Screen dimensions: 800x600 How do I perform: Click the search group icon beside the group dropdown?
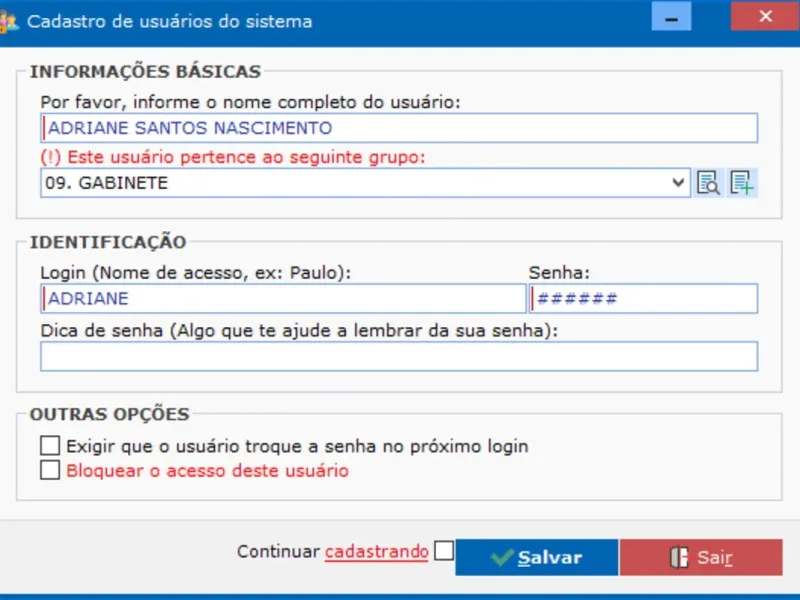708,183
